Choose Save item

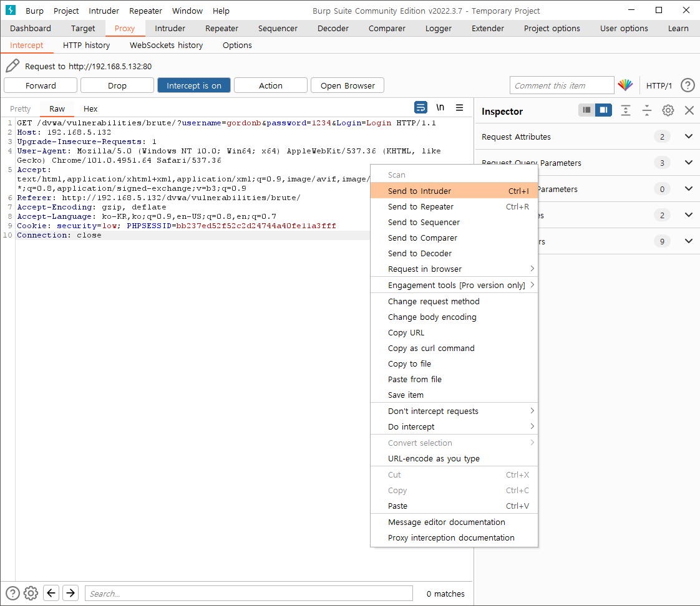454,395
